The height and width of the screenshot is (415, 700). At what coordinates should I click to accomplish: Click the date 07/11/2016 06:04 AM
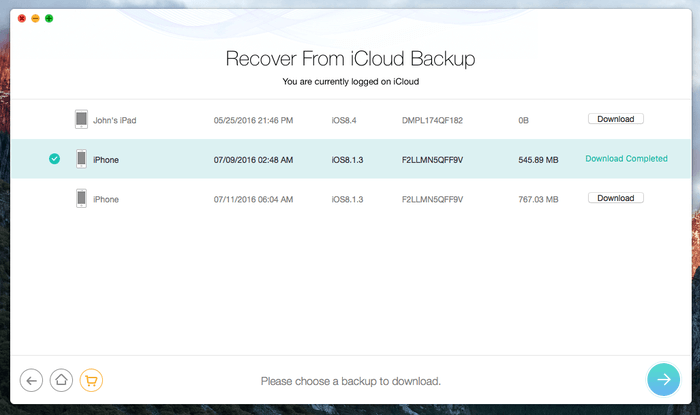coord(253,199)
